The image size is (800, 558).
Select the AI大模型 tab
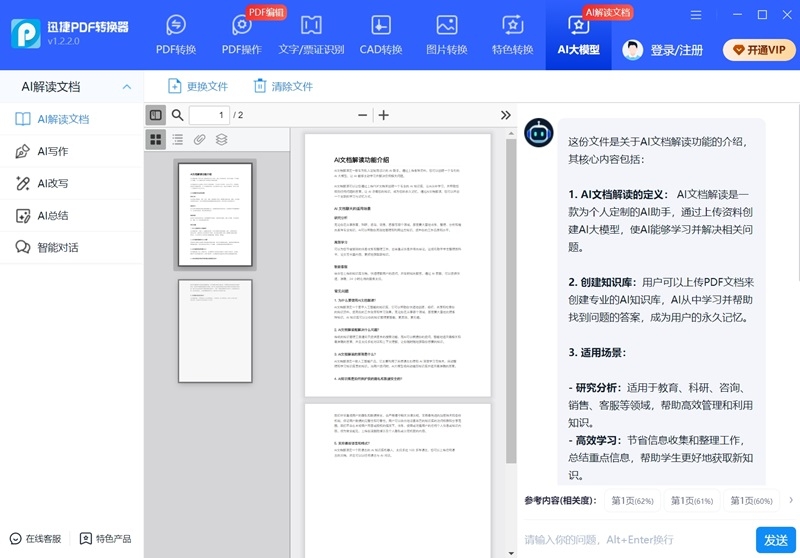pyautogui.click(x=578, y=35)
